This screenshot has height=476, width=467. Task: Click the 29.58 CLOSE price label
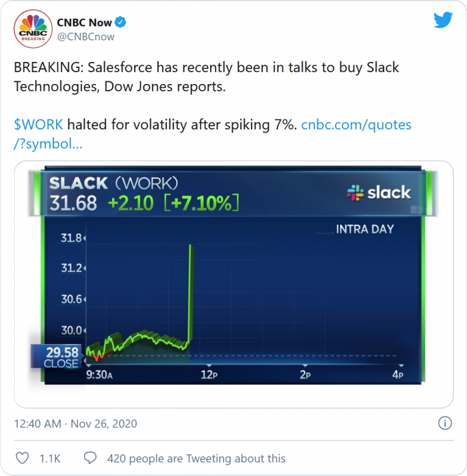tap(61, 356)
